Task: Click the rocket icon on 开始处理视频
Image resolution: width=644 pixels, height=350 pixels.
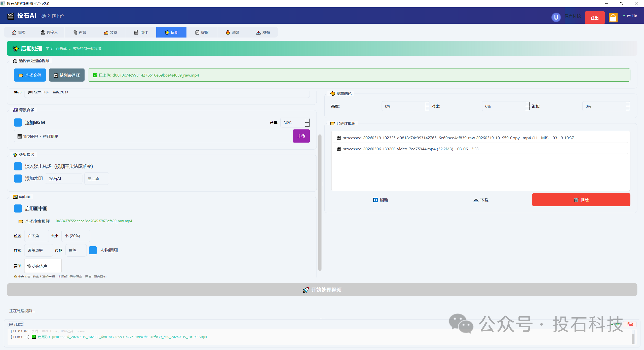Action: point(306,290)
